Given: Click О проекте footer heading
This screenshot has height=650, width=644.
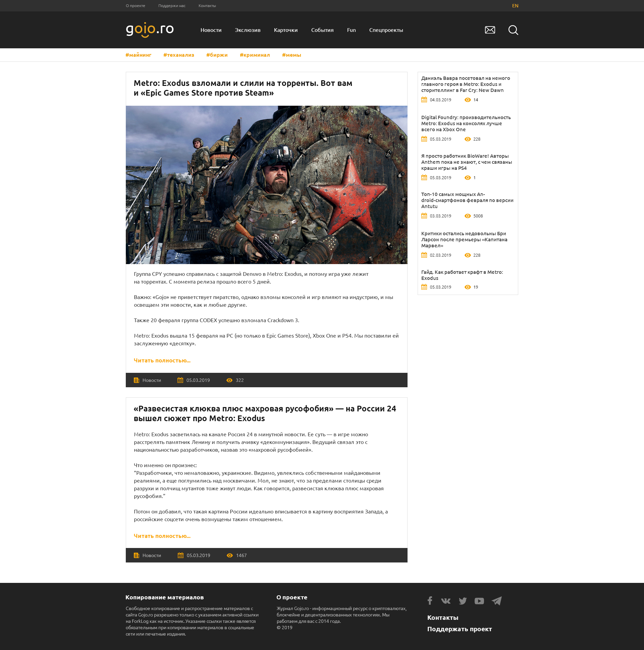Looking at the screenshot, I should (x=291, y=598).
